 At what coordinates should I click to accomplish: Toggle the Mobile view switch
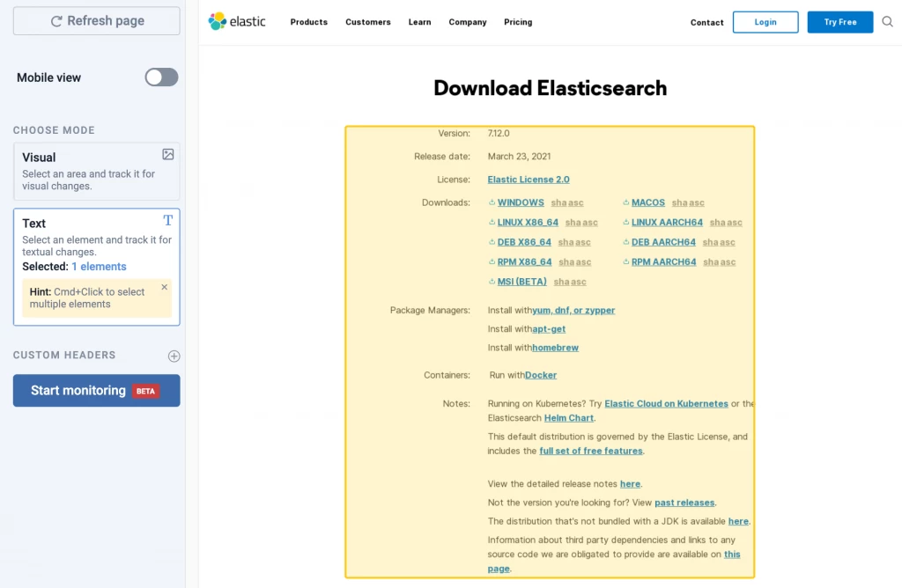[x=162, y=77]
